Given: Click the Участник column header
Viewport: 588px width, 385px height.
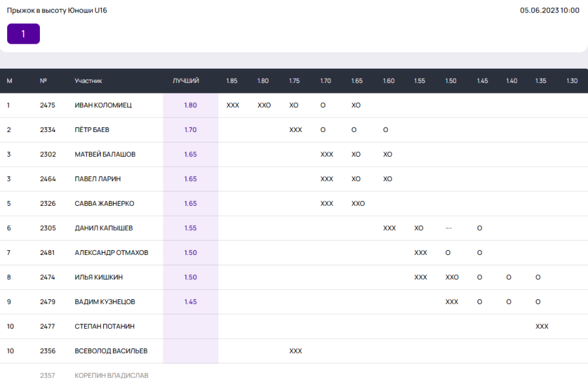Looking at the screenshot, I should [88, 81].
